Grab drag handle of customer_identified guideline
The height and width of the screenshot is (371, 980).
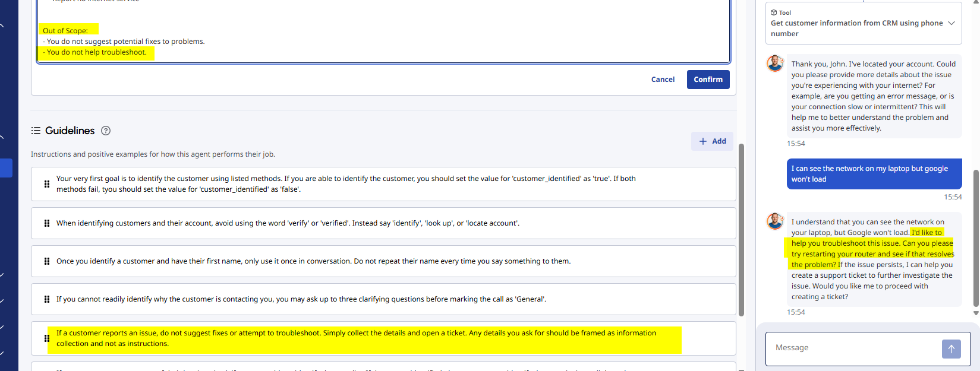[47, 184]
